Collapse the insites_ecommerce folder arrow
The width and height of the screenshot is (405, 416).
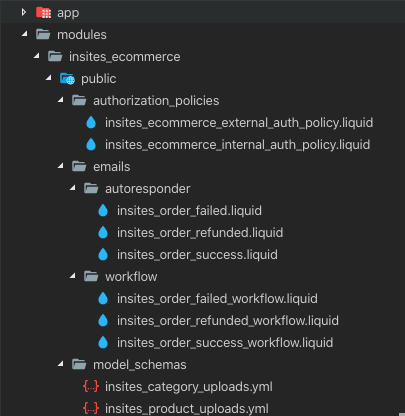37,56
